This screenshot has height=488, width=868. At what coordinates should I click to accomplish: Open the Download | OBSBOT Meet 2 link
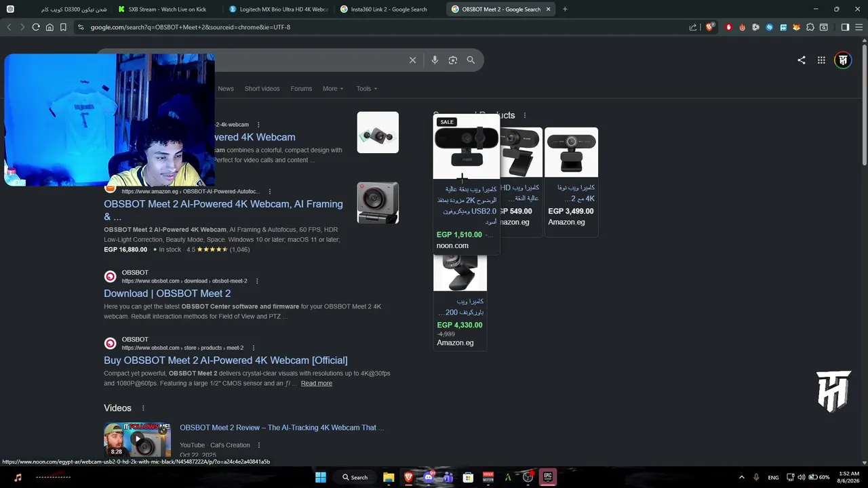pyautogui.click(x=167, y=293)
